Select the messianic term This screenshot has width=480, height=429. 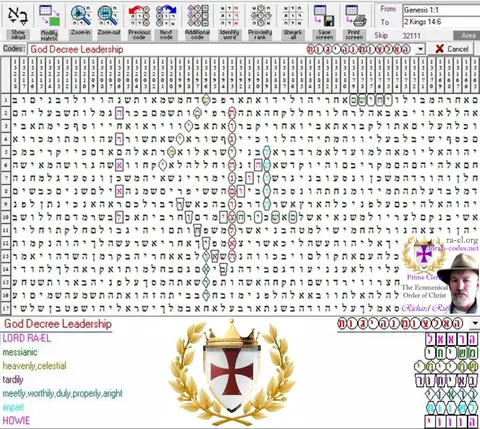(20, 352)
